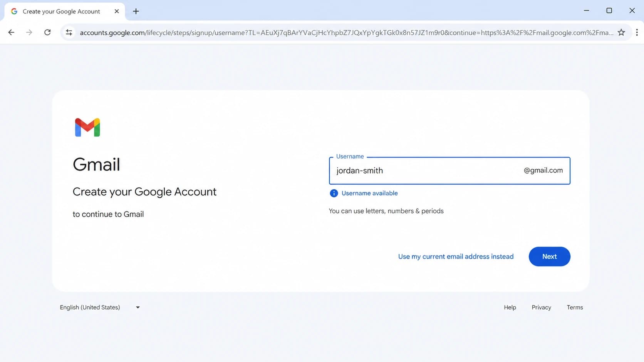The image size is (644, 362).
Task: Click the Username available message
Action: (x=369, y=193)
